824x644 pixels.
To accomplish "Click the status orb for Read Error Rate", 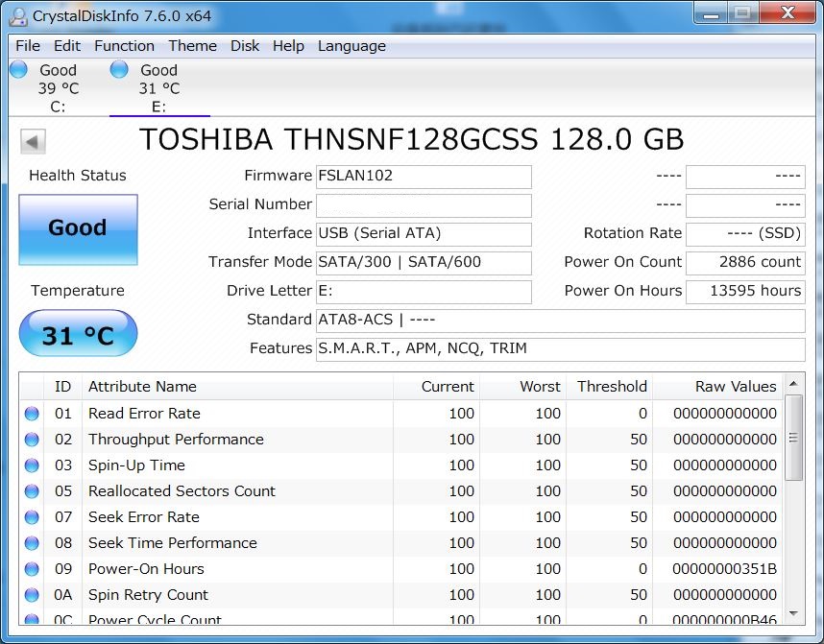I will [32, 414].
